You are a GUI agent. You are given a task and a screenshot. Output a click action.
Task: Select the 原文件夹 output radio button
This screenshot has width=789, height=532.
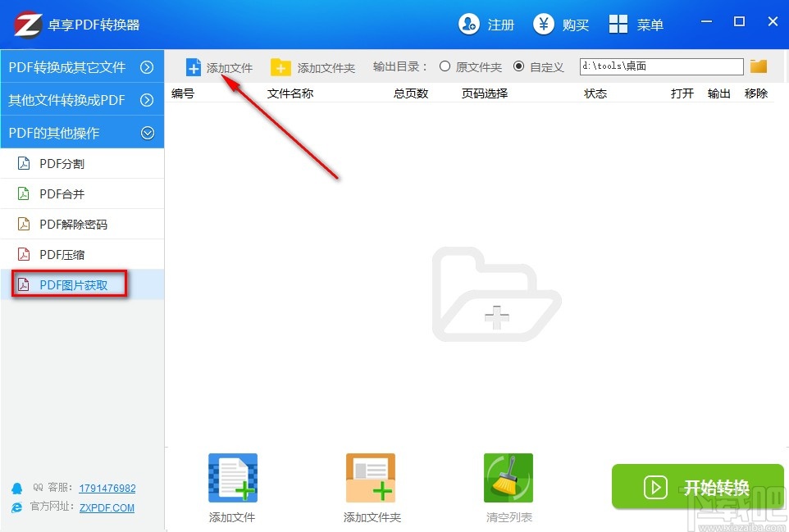[x=445, y=66]
